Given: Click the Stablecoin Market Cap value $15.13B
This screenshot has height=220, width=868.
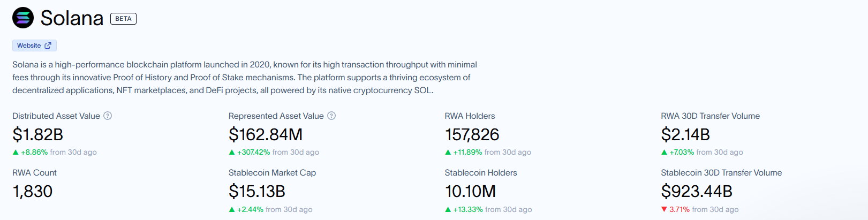Looking at the screenshot, I should [257, 191].
